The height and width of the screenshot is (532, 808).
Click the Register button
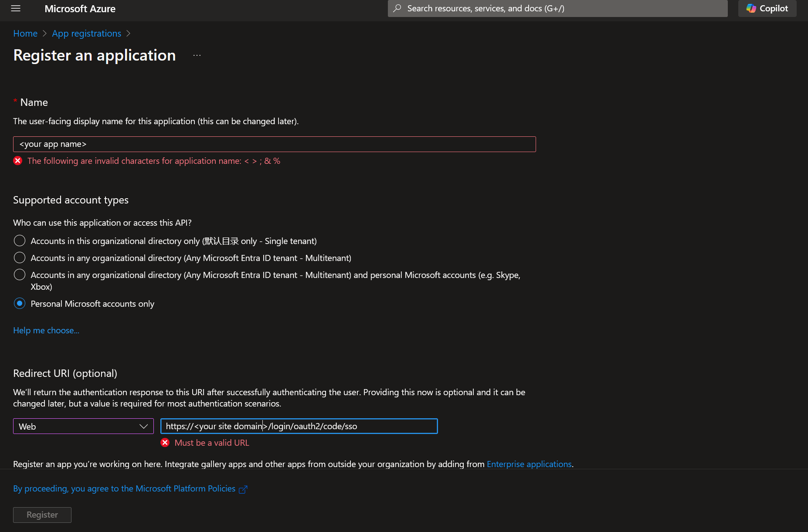tap(42, 515)
